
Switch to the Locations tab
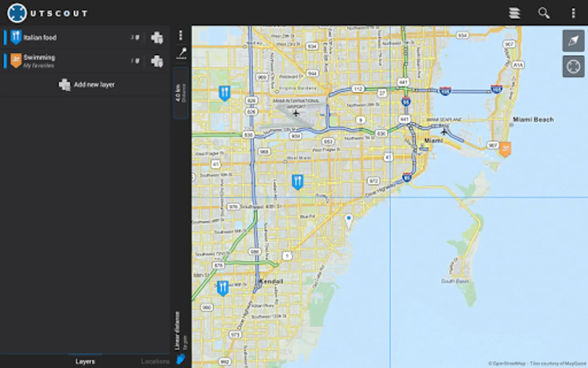coord(155,361)
